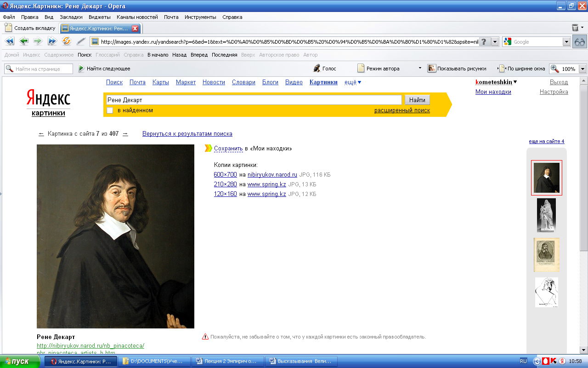
Task: Go back with the green left arrow
Action: pyautogui.click(x=24, y=41)
